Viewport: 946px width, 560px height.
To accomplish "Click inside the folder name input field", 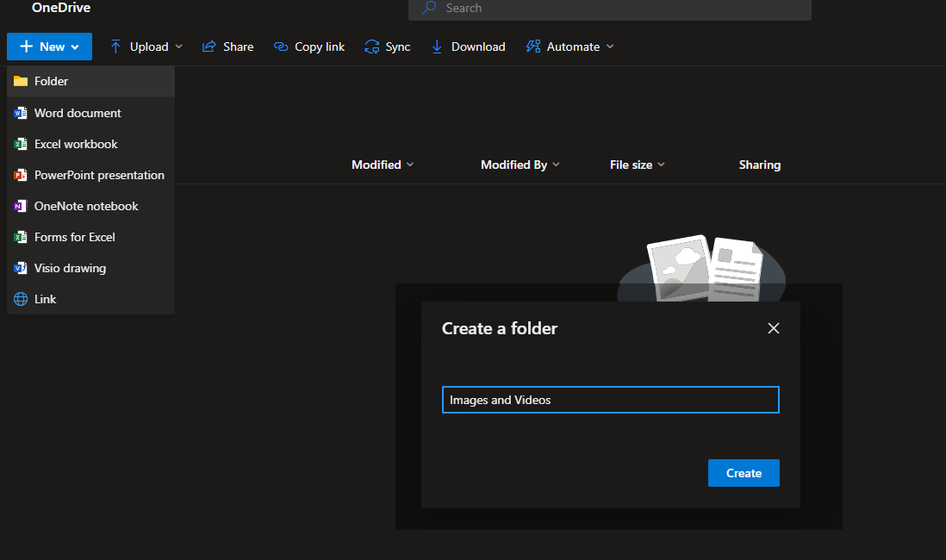I will pos(610,399).
